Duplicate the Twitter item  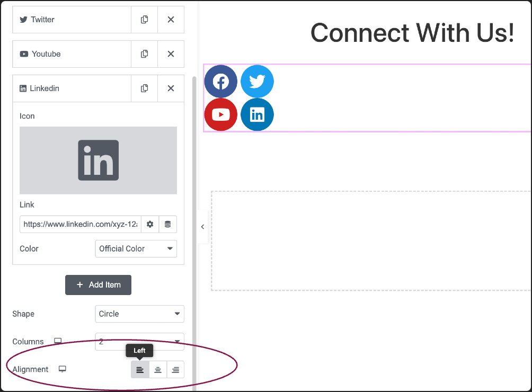[144, 20]
